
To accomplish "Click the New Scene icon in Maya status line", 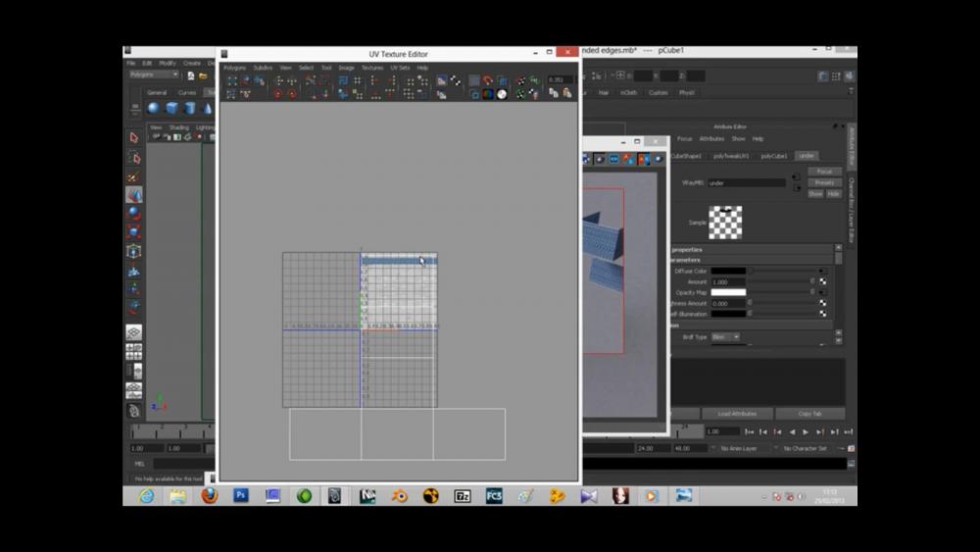I will click(191, 75).
